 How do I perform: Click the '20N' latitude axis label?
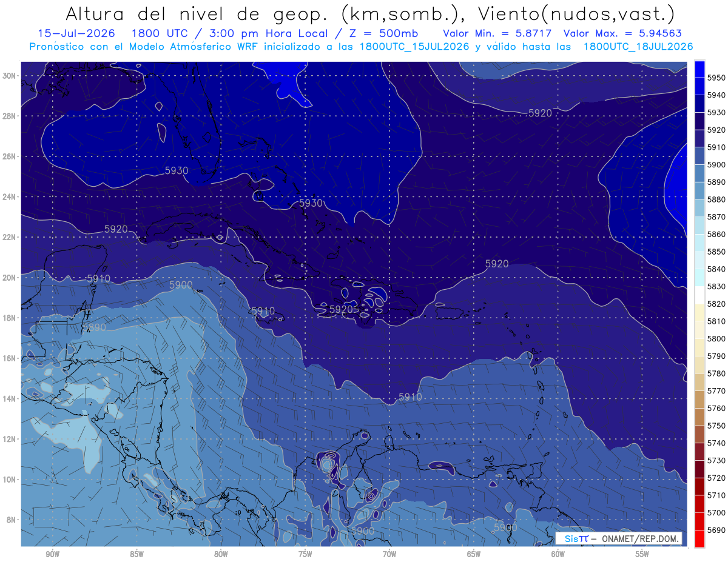tap(9, 278)
